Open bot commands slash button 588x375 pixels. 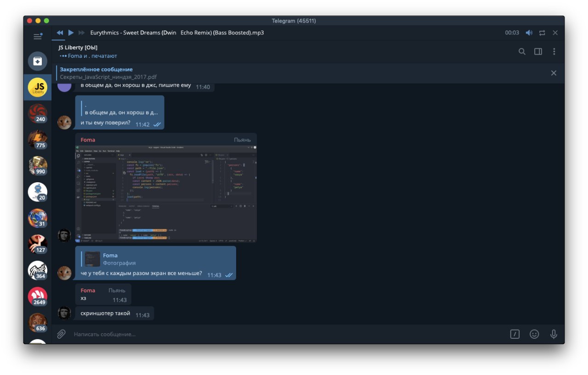pyautogui.click(x=515, y=334)
